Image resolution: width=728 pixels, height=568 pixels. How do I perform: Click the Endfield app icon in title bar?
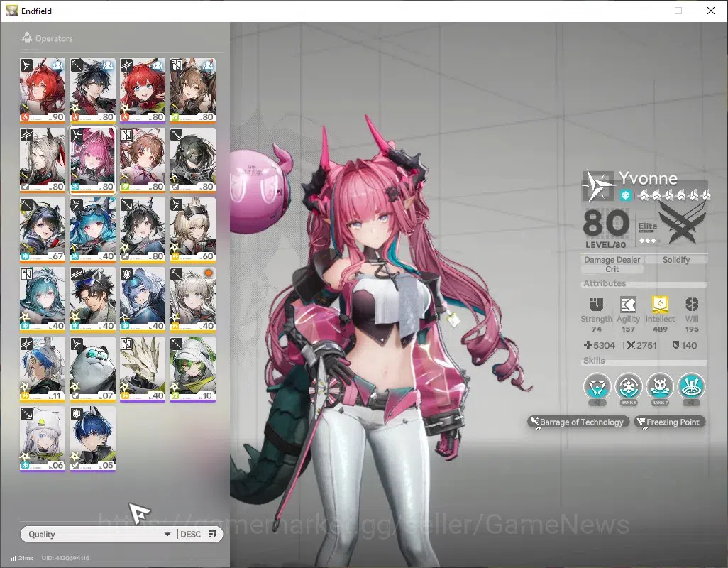12,11
